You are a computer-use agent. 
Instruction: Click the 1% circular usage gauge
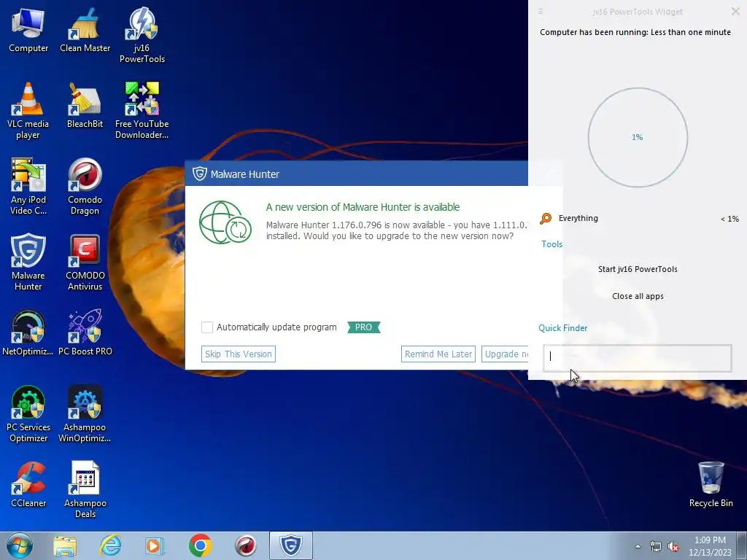638,137
